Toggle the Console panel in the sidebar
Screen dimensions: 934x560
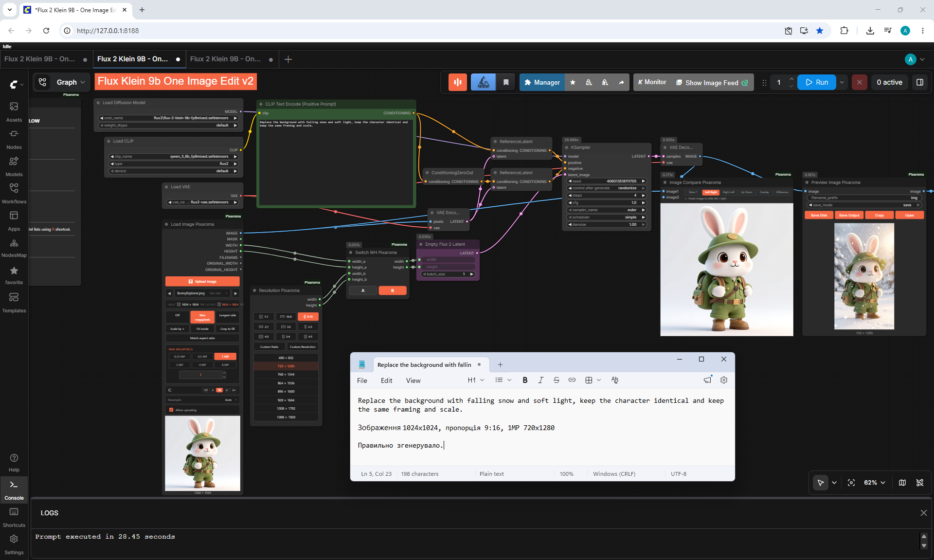pos(14,490)
